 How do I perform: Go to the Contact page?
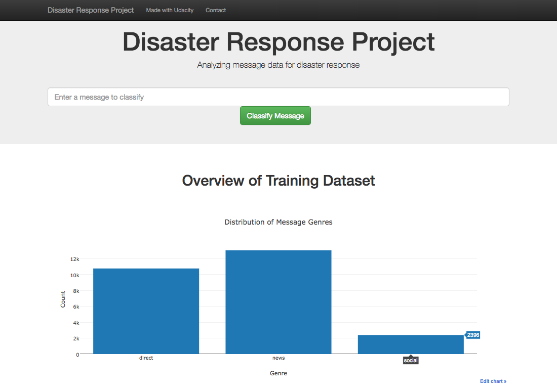(x=216, y=10)
